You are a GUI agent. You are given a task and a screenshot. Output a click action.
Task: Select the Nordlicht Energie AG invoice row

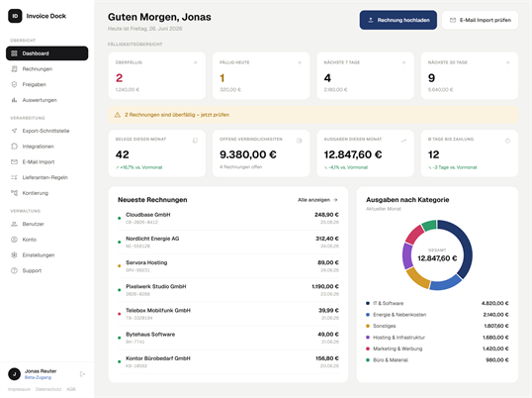click(228, 243)
